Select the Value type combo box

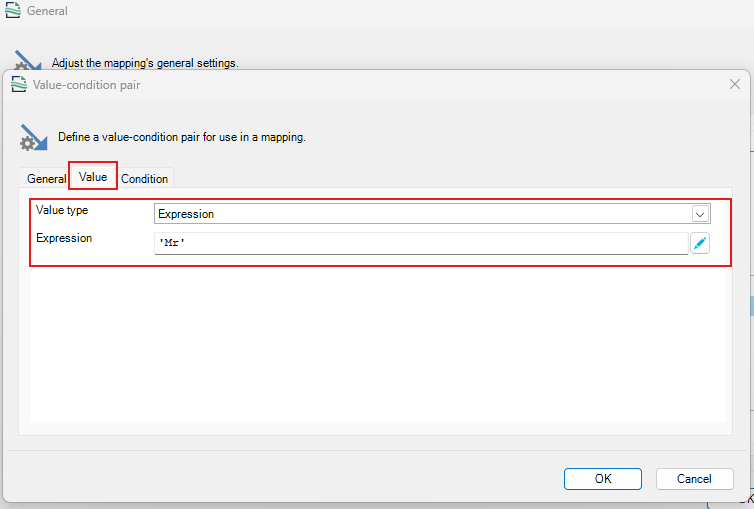(x=432, y=214)
